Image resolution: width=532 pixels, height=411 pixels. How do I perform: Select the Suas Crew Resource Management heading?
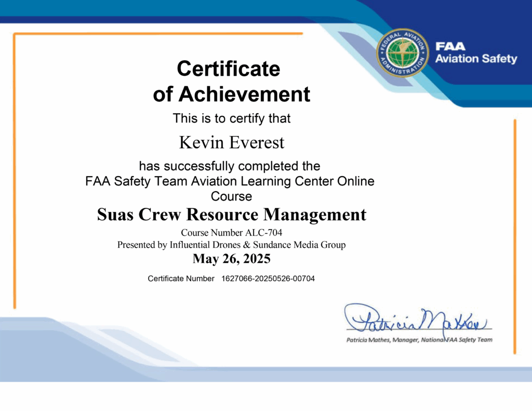[231, 214]
